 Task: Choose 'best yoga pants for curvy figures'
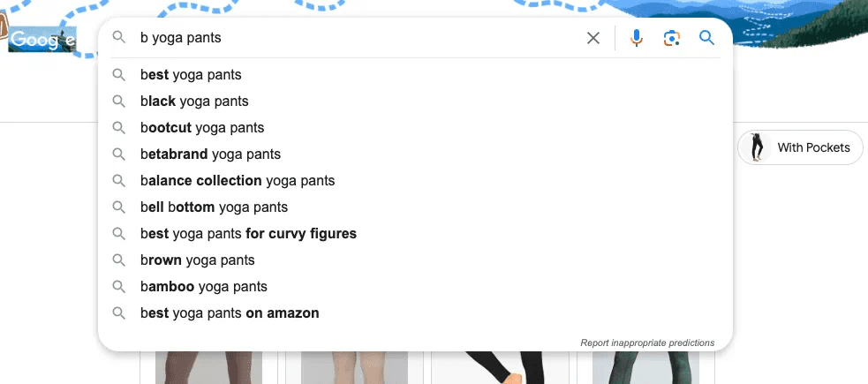(x=248, y=234)
